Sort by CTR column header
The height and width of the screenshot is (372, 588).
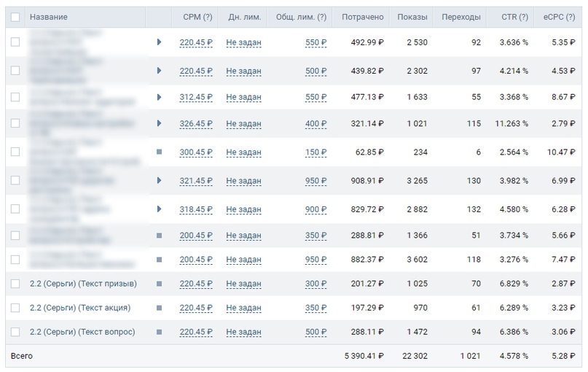click(514, 17)
